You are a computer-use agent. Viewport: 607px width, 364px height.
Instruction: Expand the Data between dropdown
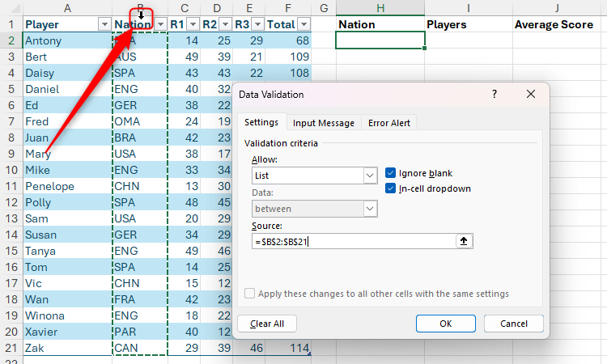(x=370, y=210)
